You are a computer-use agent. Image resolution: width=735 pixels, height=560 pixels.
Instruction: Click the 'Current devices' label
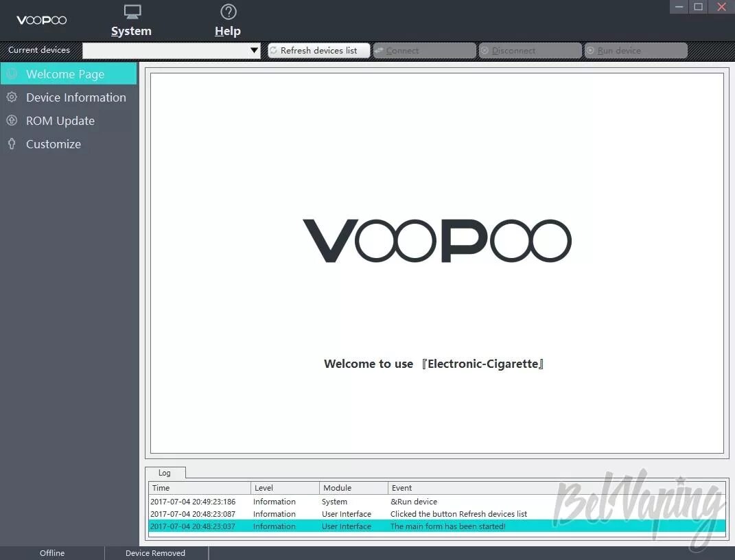click(39, 49)
